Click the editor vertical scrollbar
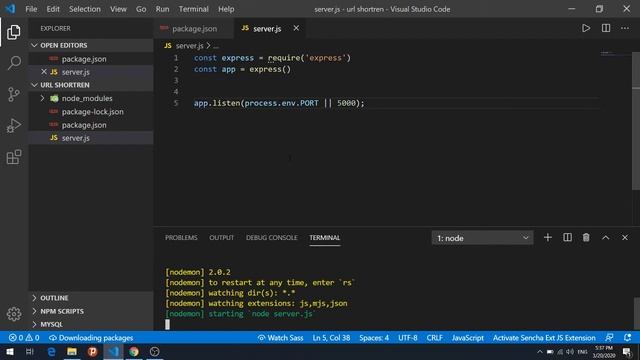The width and height of the screenshot is (640, 360). tap(636, 120)
